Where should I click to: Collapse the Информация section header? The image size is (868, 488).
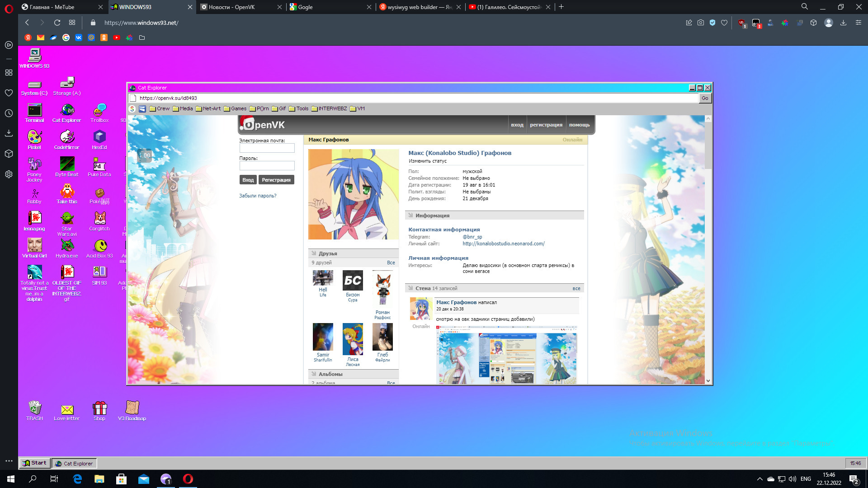coord(432,216)
